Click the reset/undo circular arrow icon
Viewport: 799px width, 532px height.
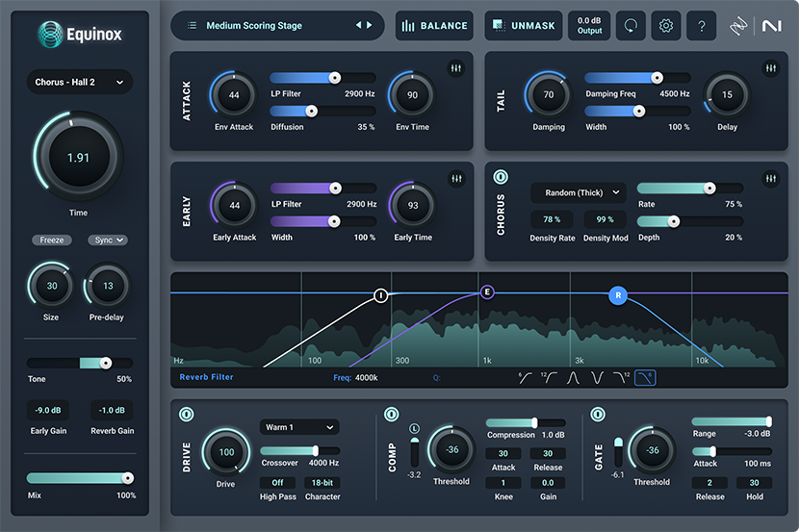(631, 26)
